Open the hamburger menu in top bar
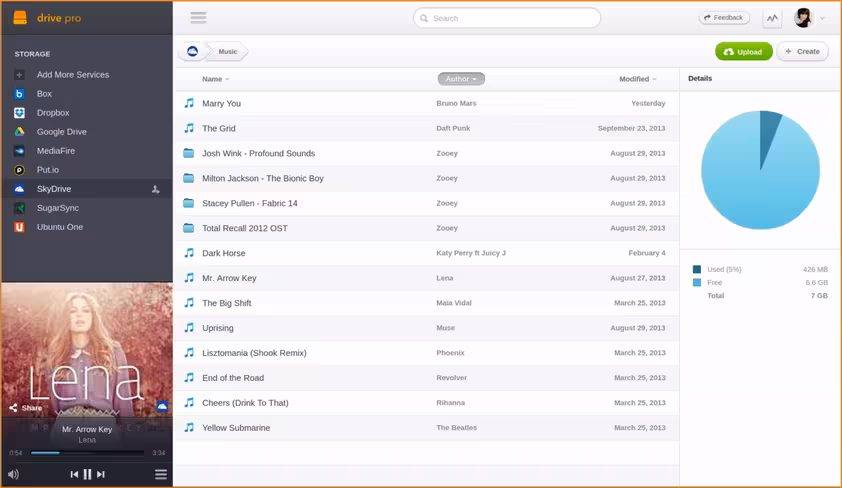Viewport: 842px width, 488px height. click(x=198, y=18)
